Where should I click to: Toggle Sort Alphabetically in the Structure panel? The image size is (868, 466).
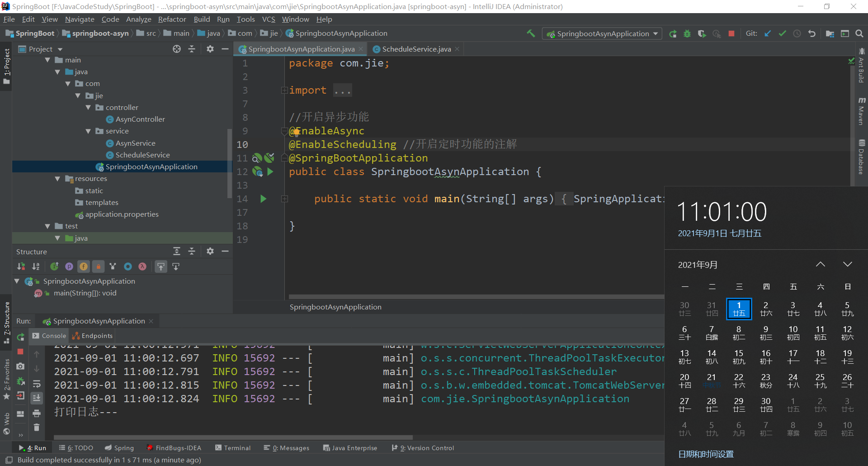[36, 266]
